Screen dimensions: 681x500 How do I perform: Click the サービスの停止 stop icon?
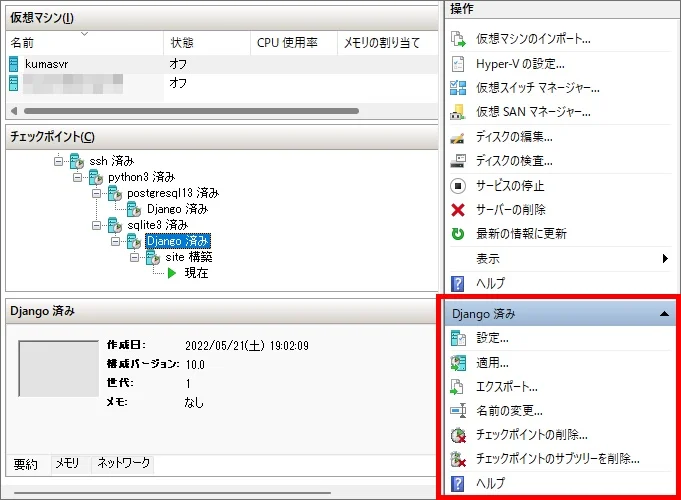(459, 185)
